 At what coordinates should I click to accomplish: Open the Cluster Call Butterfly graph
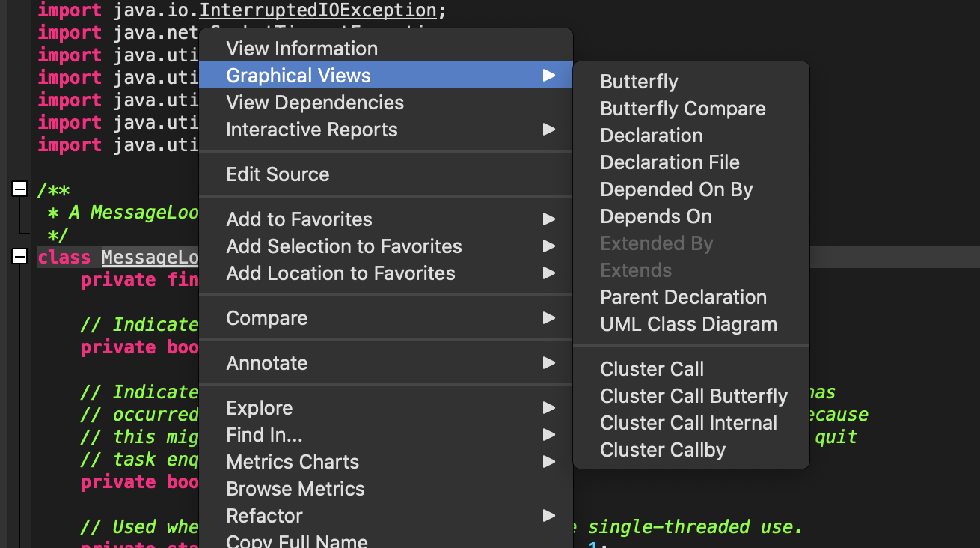pos(693,396)
